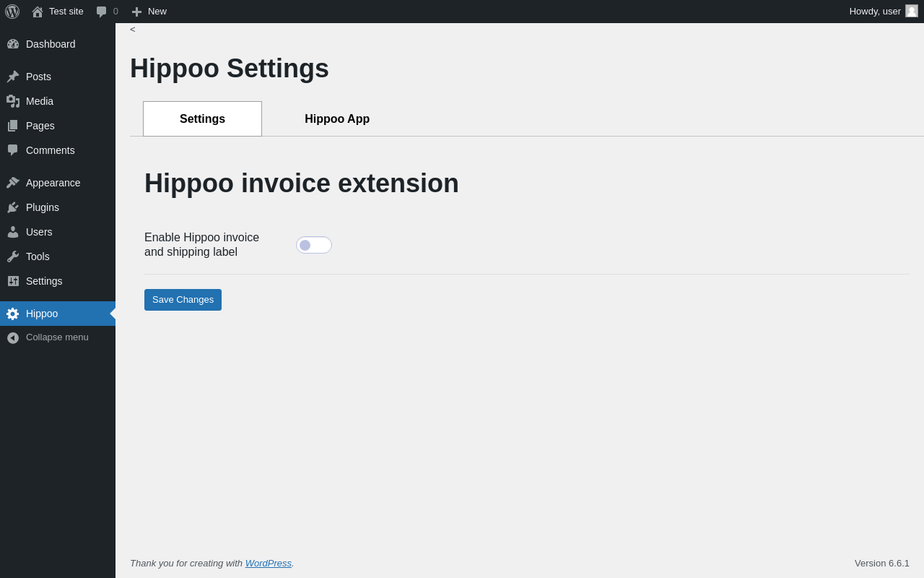This screenshot has width=924, height=578.
Task: Open Test site home icon
Action: tap(38, 12)
